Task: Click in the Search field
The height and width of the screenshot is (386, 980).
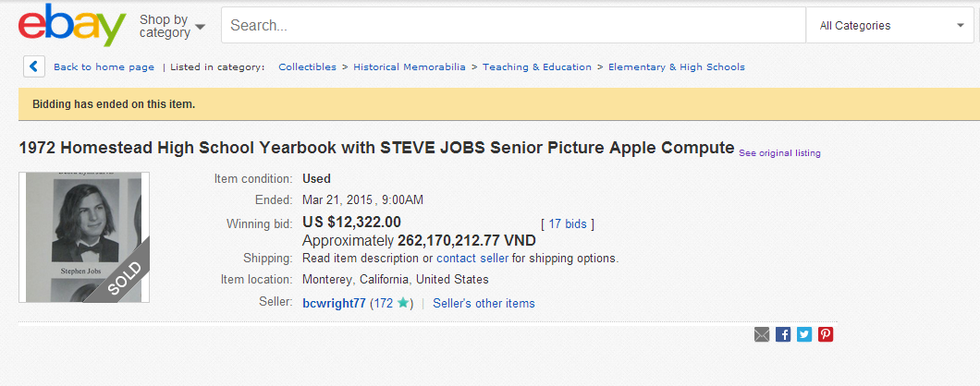Action: pos(513,26)
